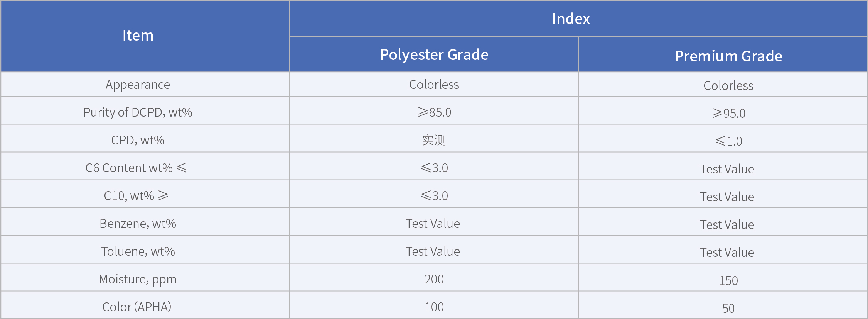
Task: Select the CPD, wt% row label
Action: pyautogui.click(x=138, y=140)
